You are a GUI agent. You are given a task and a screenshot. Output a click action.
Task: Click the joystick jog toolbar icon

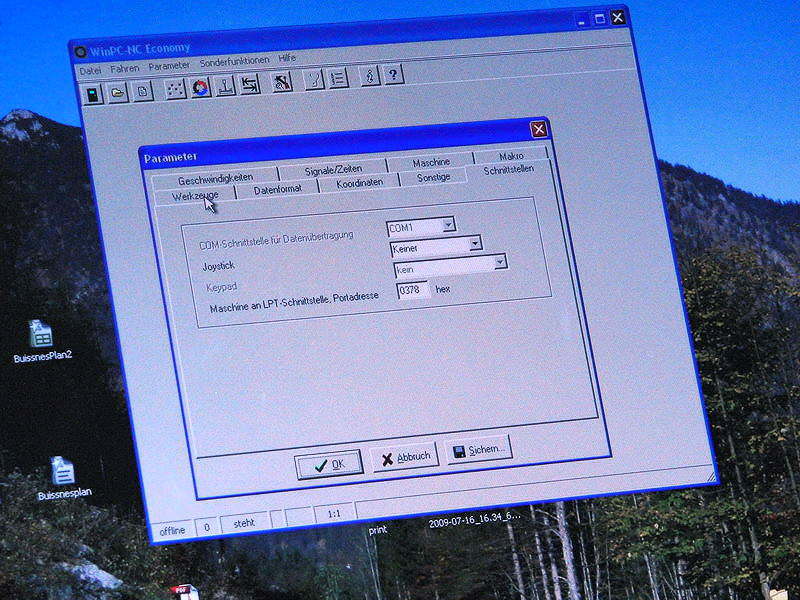click(224, 86)
